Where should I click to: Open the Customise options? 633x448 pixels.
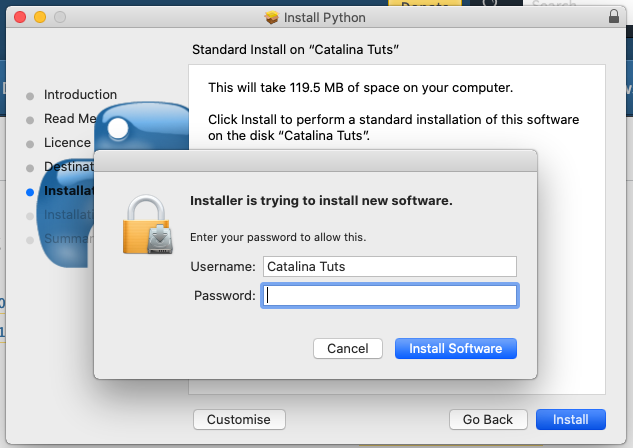239,419
